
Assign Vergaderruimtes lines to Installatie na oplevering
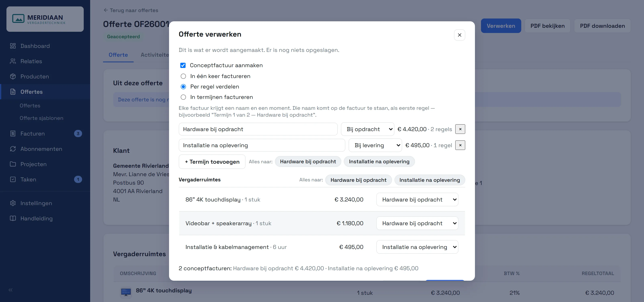point(429,180)
